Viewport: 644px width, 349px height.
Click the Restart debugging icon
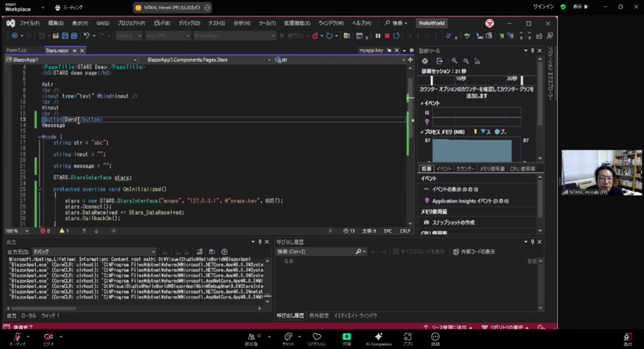coord(396,36)
